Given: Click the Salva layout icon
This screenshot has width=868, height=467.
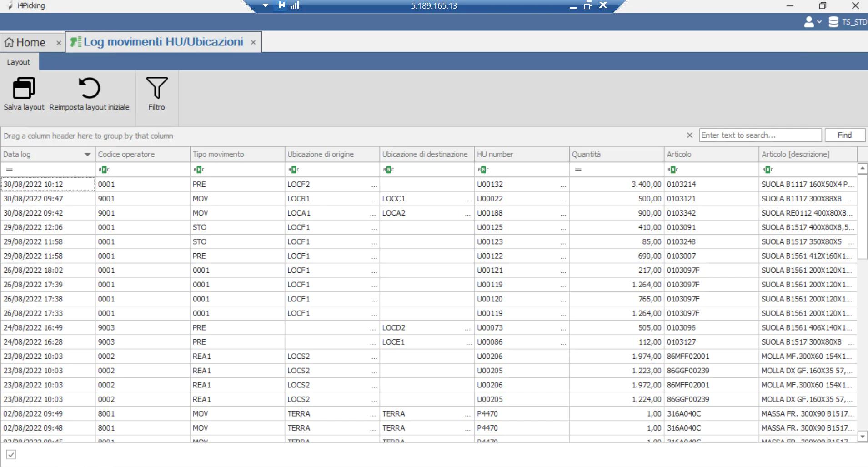Looking at the screenshot, I should [x=24, y=88].
